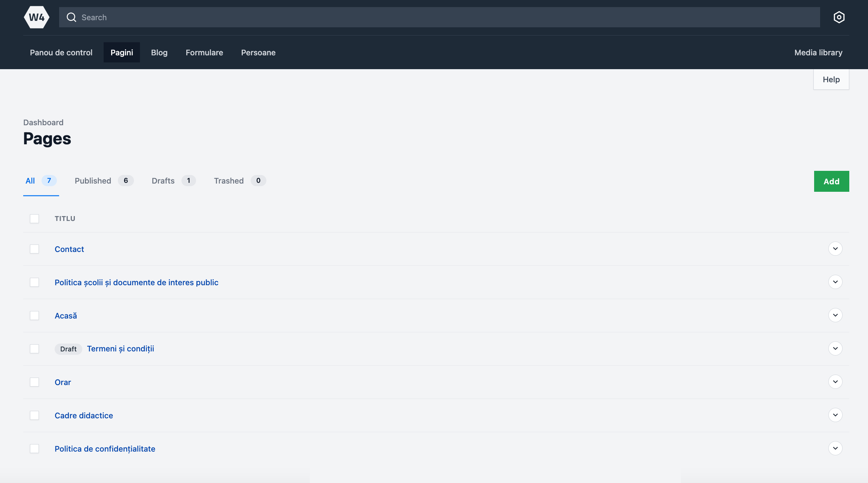The height and width of the screenshot is (483, 868).
Task: Expand actions for Politica școlii page
Action: point(835,282)
